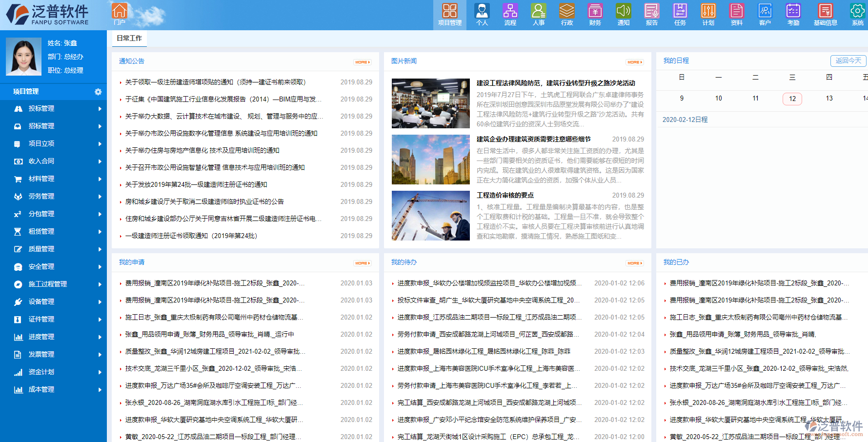Expand the 施工过程管理 menu arrow
The image size is (868, 442).
click(100, 284)
